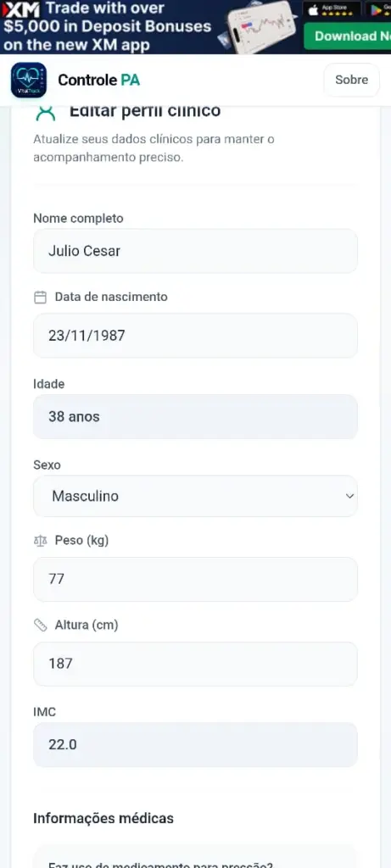391x868 pixels.
Task: Click the Peso field containing 77
Action: pyautogui.click(x=195, y=579)
